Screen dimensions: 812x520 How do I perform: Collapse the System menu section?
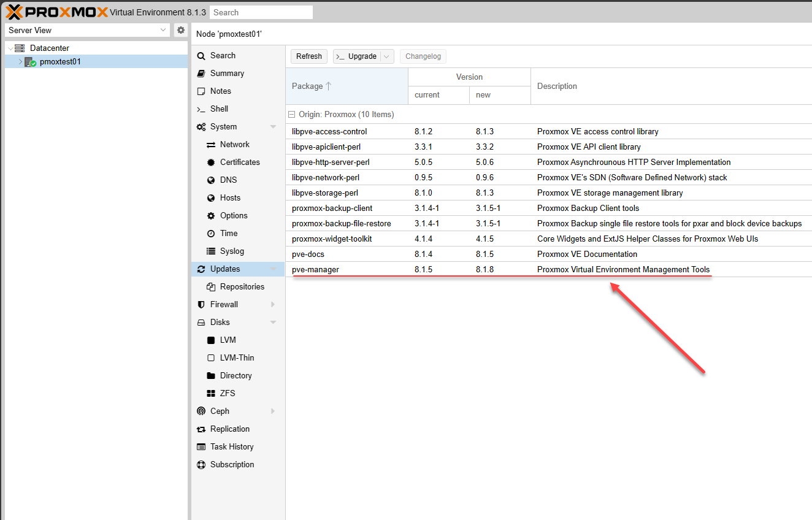tap(273, 127)
